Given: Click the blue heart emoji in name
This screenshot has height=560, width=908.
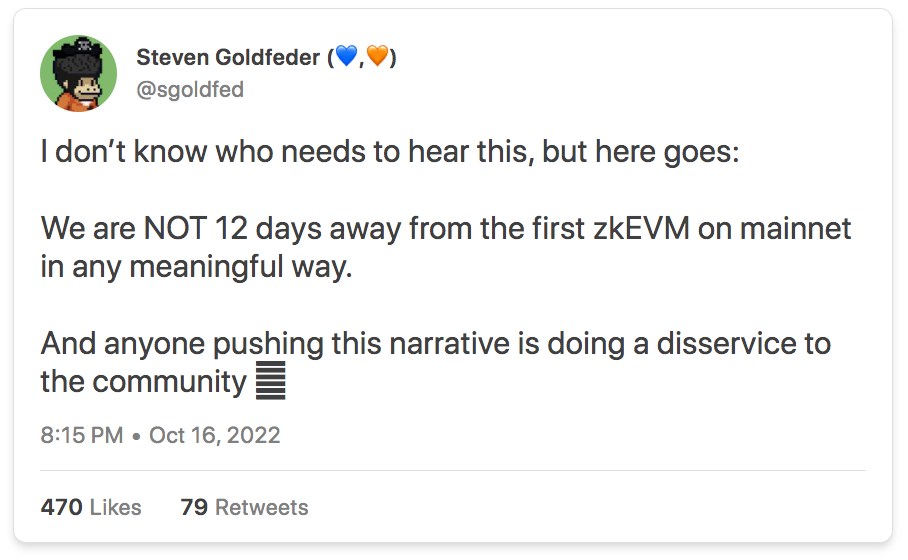Looking at the screenshot, I should click(x=347, y=57).
